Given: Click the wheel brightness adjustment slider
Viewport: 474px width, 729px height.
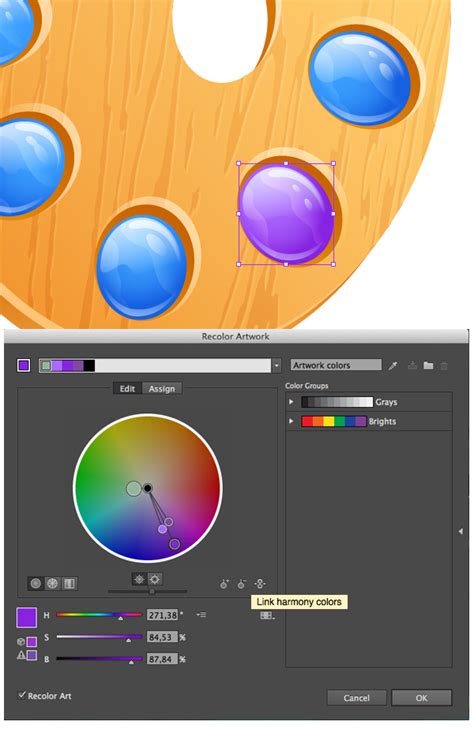Looking at the screenshot, I should [147, 591].
